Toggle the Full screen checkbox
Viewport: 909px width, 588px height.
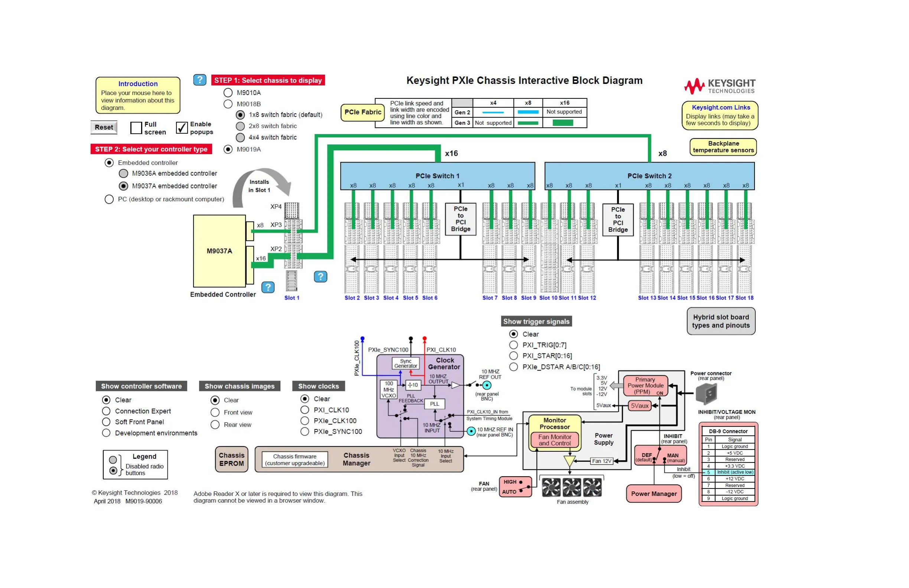136,128
